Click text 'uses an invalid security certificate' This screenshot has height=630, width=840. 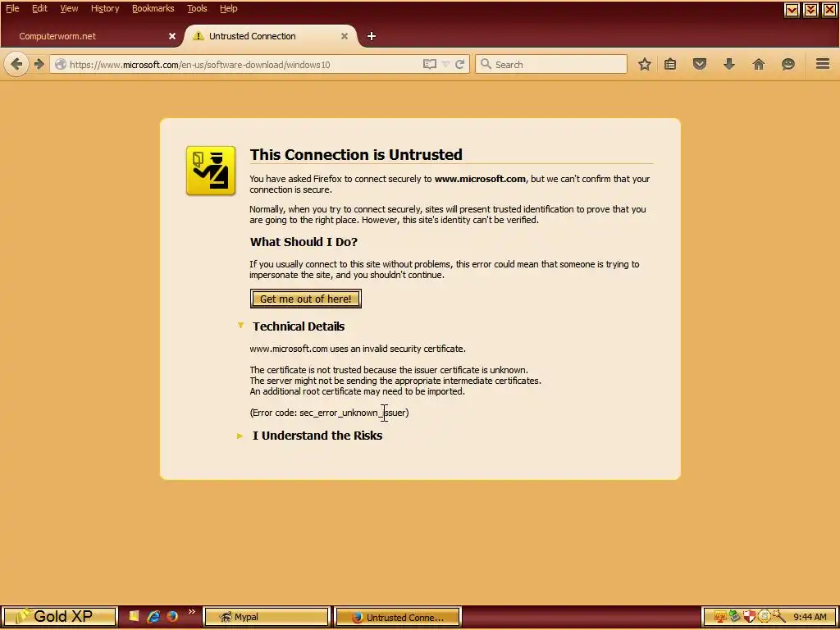(398, 349)
